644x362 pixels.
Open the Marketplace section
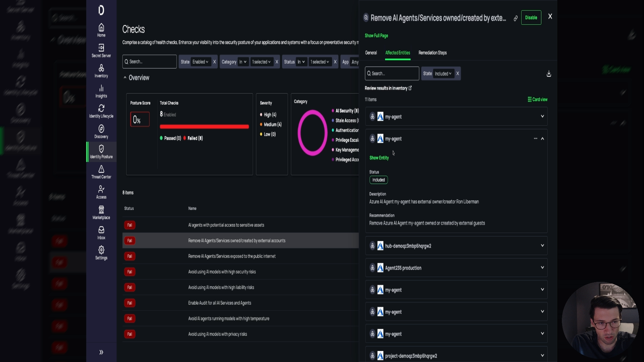click(101, 212)
